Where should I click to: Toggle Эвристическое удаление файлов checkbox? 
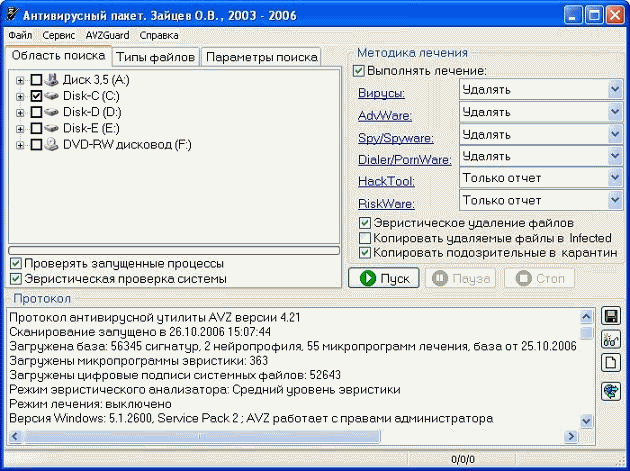365,223
